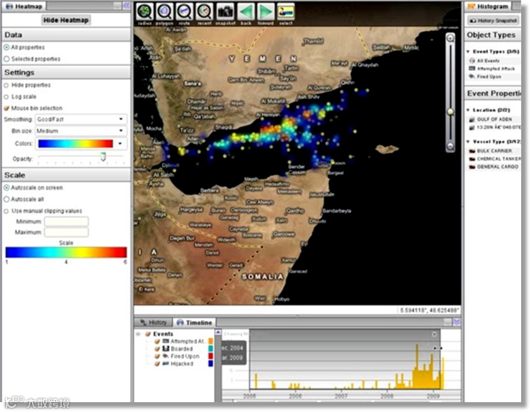Click the teal Boarded color swatch

(211, 349)
